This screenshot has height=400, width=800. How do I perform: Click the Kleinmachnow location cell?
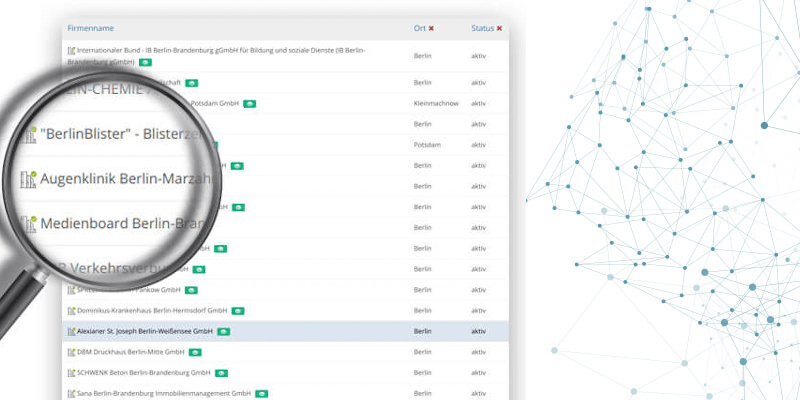tap(436, 104)
